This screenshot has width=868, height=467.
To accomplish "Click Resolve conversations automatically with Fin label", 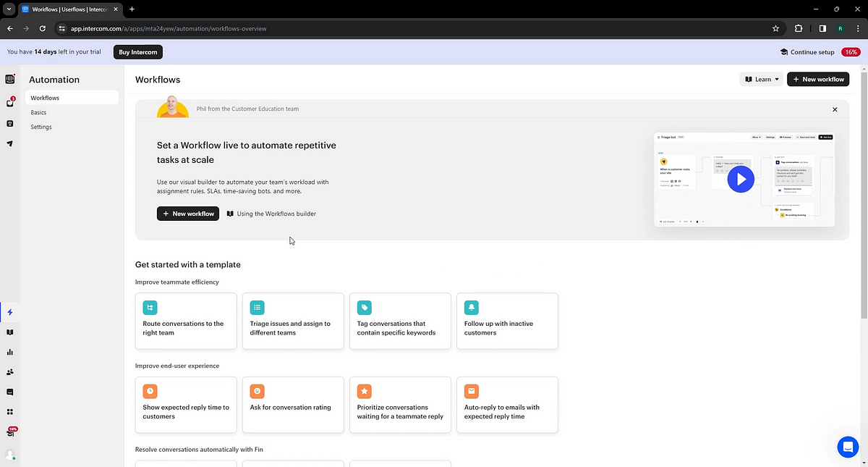I will [199, 450].
